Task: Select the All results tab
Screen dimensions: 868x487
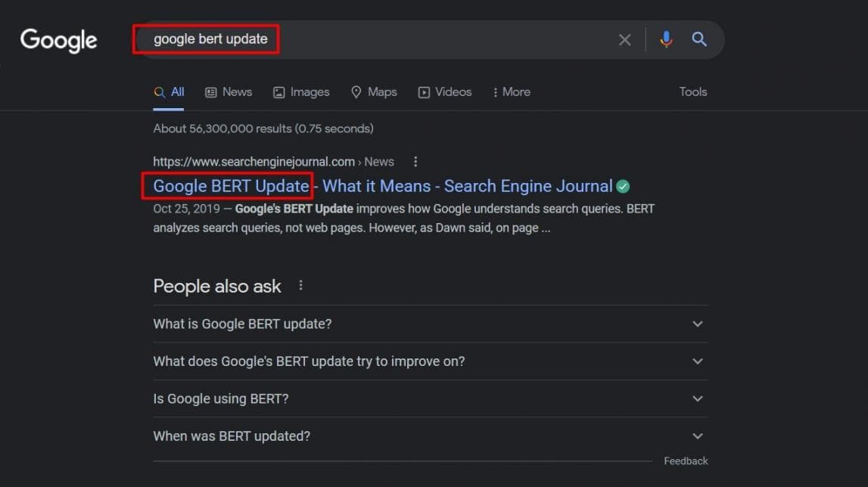Action: [x=170, y=92]
